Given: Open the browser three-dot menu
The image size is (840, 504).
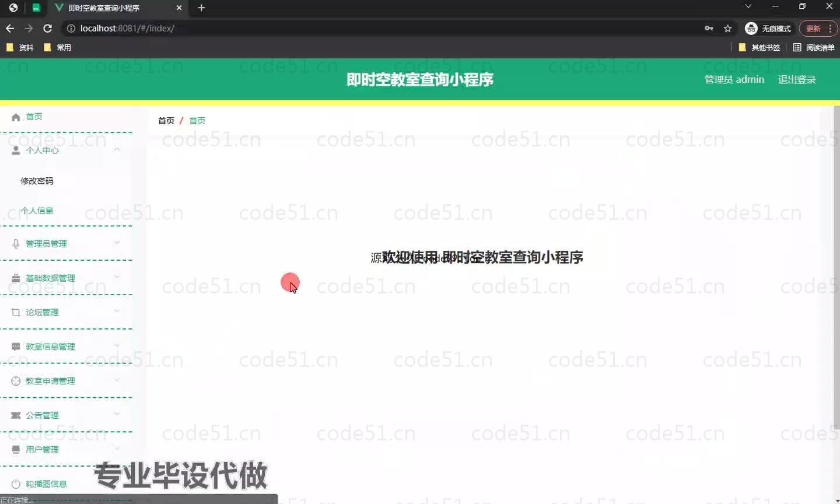Looking at the screenshot, I should pyautogui.click(x=830, y=28).
